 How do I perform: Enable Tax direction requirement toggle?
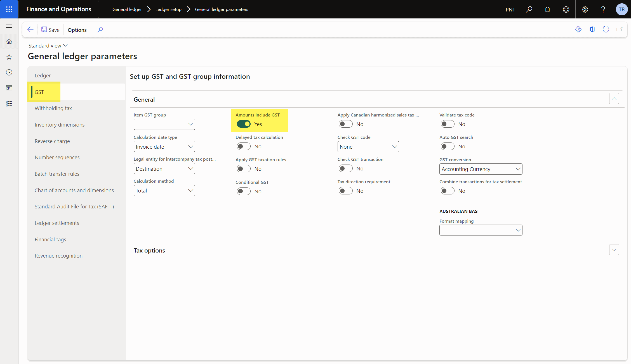[x=345, y=191]
